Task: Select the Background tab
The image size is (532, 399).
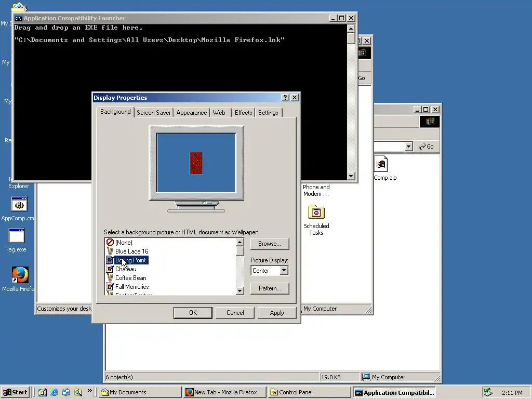Action: point(115,112)
